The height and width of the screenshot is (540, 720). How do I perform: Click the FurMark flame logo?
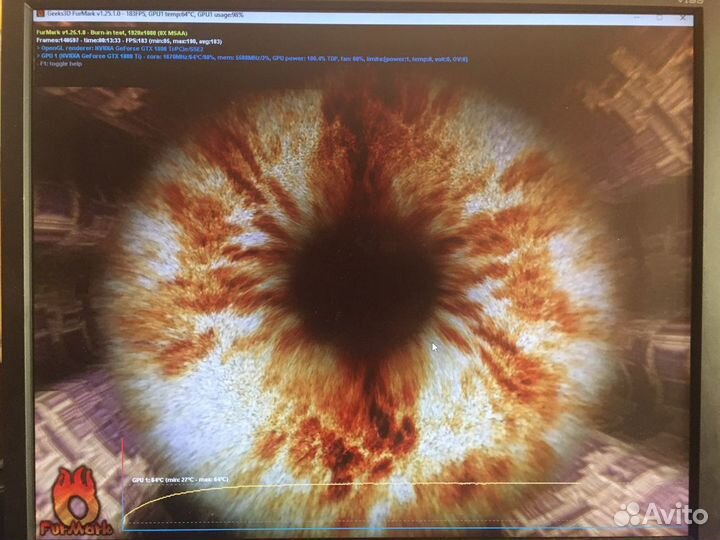click(76, 501)
